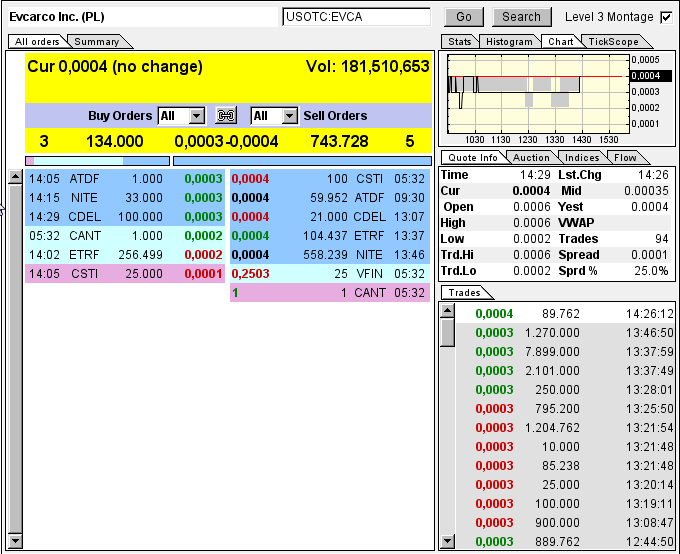
Task: Click the trade at 13:08:47
Action: point(566,523)
